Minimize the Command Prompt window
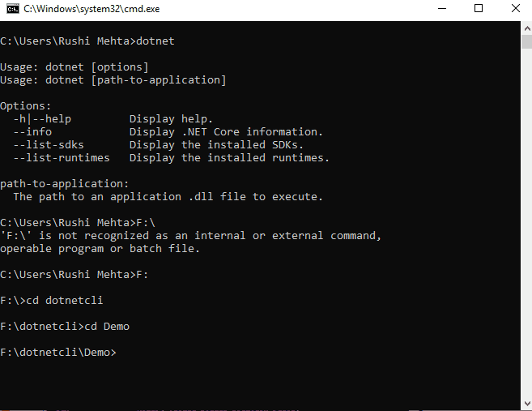The image size is (532, 411). point(440,9)
